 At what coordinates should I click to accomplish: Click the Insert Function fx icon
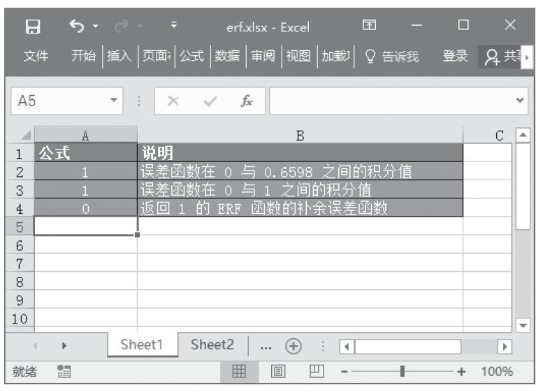pos(247,101)
